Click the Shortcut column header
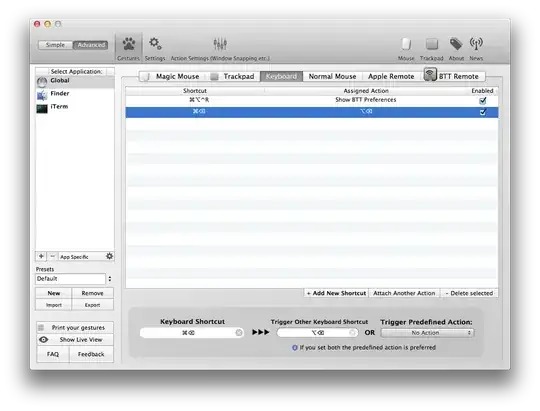Image resolution: width=540 pixels, height=411 pixels. coord(195,91)
